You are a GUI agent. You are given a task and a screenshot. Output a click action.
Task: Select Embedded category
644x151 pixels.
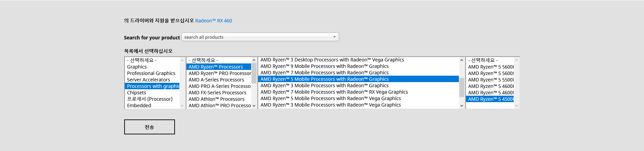[152, 106]
